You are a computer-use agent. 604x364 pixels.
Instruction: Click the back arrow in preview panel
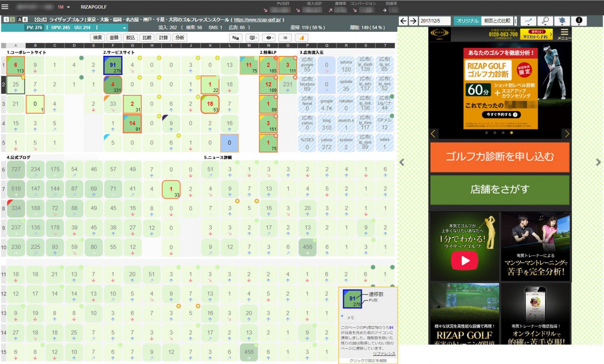click(403, 21)
